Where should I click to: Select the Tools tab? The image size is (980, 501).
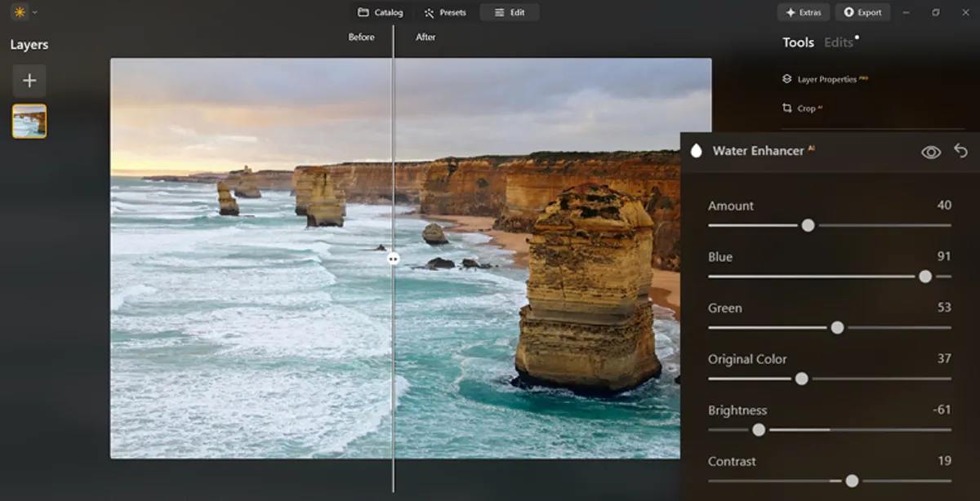[797, 42]
